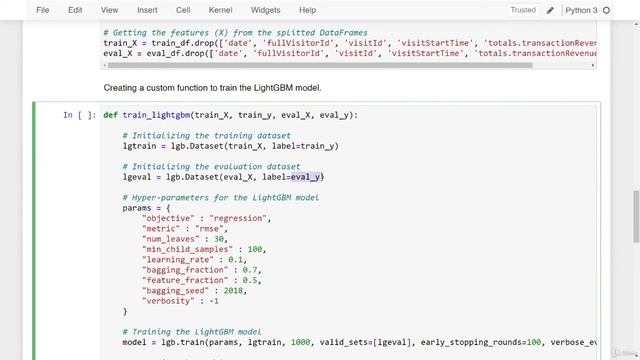Click the comment '# Getting the features (X)'
Viewport: 640px width, 360px height.
click(236, 33)
